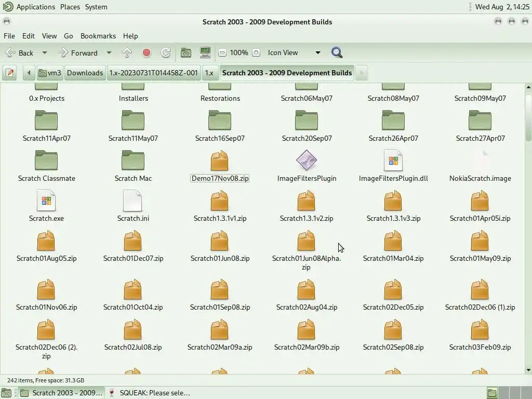Go to vm3 home in path bar
Image resolution: width=532 pixels, height=399 pixels.
tap(50, 73)
